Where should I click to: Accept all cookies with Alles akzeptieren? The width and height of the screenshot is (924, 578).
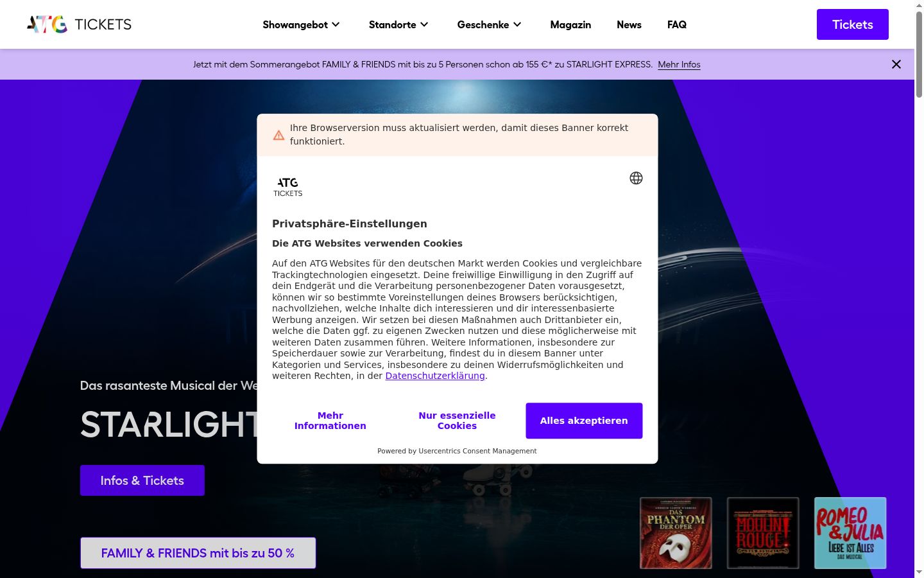[x=584, y=421]
